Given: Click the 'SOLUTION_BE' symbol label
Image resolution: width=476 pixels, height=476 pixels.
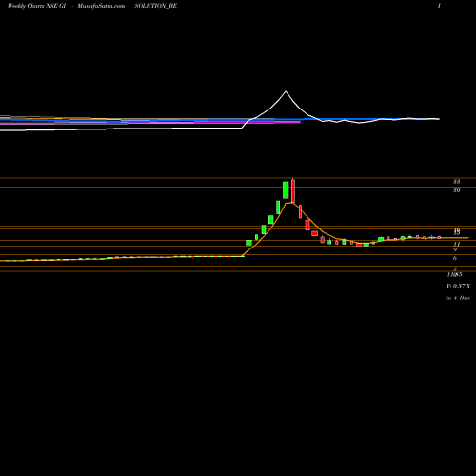Looking at the screenshot, I should [155, 6].
